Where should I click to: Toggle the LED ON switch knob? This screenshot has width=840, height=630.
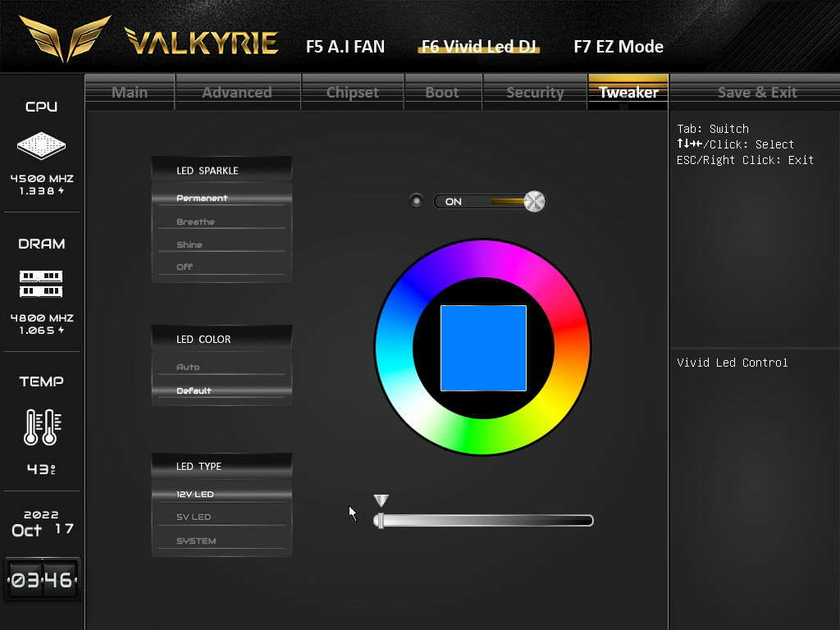tap(534, 202)
